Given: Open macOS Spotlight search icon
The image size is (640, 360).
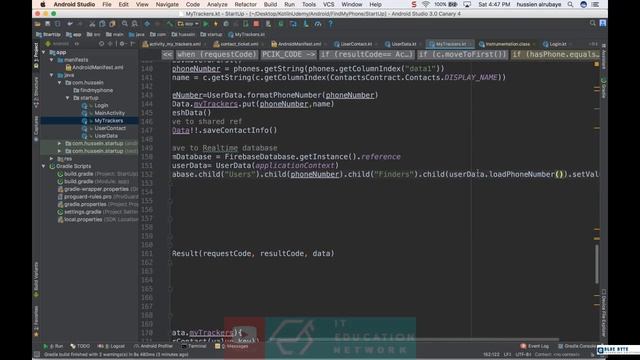Looking at the screenshot, I should coord(570,4).
